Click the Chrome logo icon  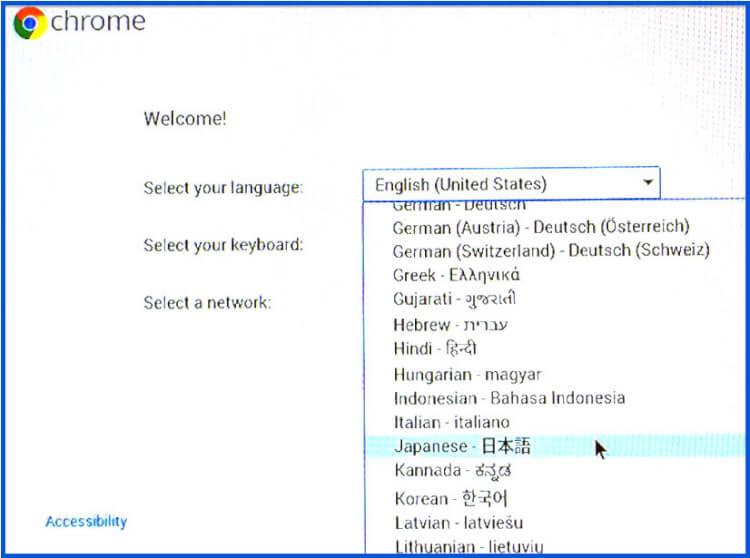30,23
